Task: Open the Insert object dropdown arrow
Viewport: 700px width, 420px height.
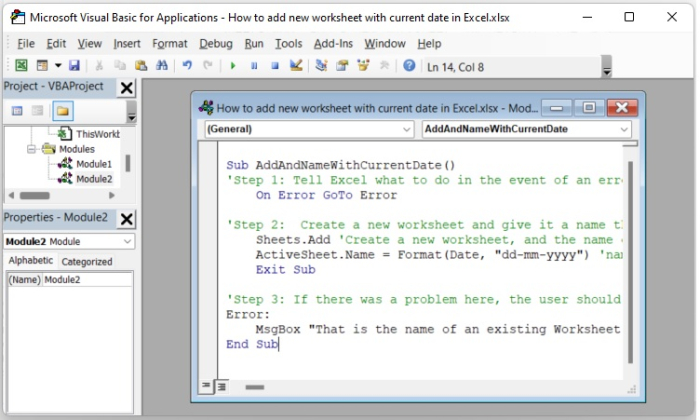Action: [x=58, y=66]
